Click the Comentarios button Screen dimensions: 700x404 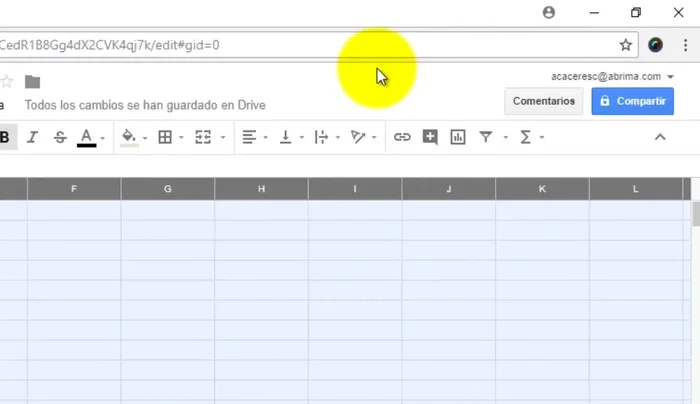click(x=544, y=101)
